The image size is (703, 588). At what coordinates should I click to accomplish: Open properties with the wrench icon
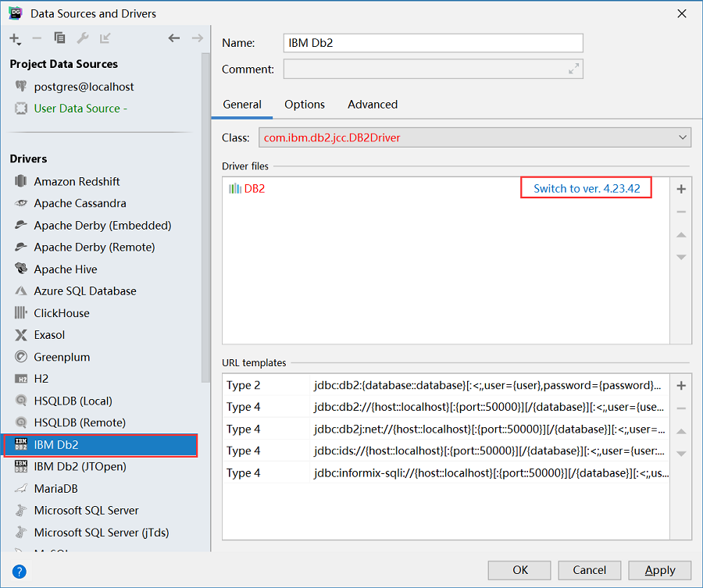83,37
